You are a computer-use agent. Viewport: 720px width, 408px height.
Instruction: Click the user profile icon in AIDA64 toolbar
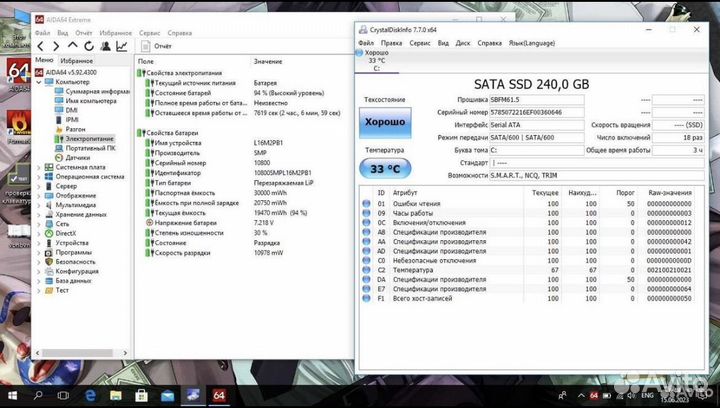pyautogui.click(x=105, y=46)
